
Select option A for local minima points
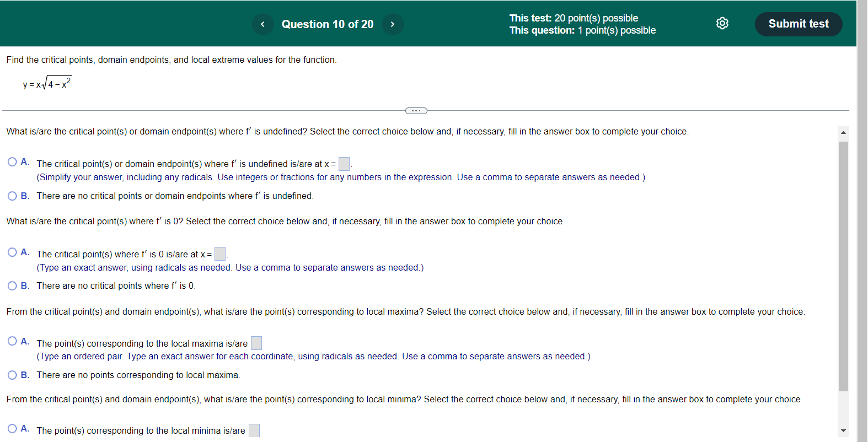point(12,429)
